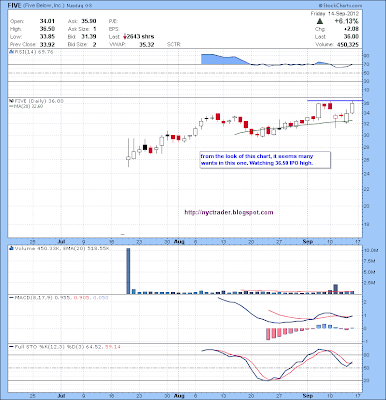
Task: Open the http://nyctrader.blogspot.com link on chart
Action: [229, 212]
